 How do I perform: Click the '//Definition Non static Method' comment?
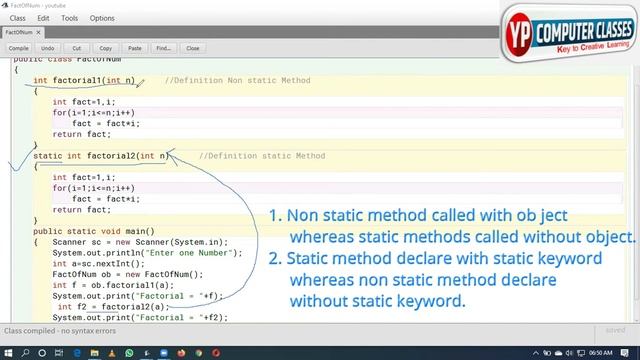click(238, 80)
